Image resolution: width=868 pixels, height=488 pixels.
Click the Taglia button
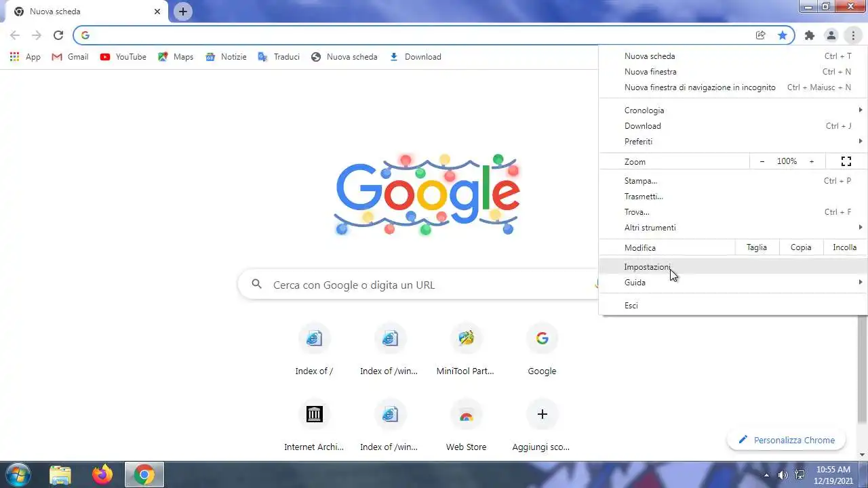tap(757, 247)
